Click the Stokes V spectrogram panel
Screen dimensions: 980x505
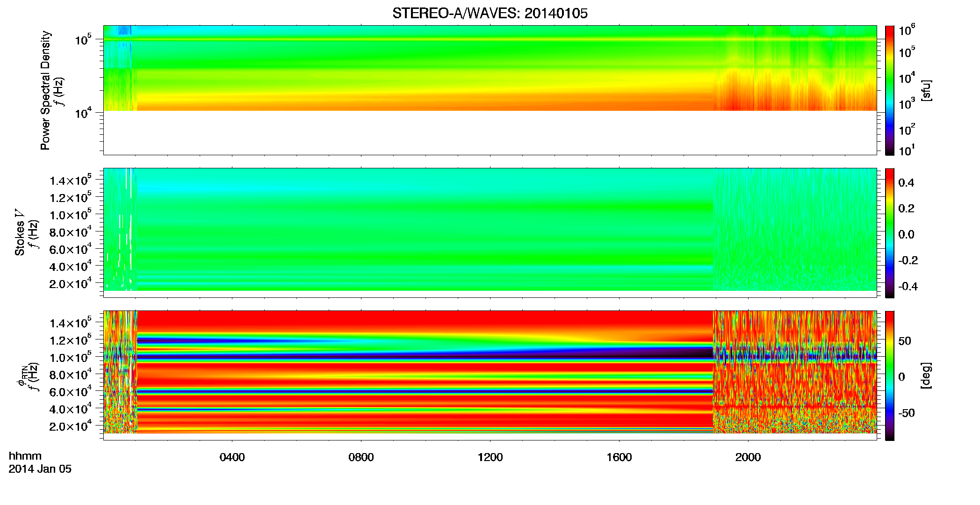[x=490, y=233]
